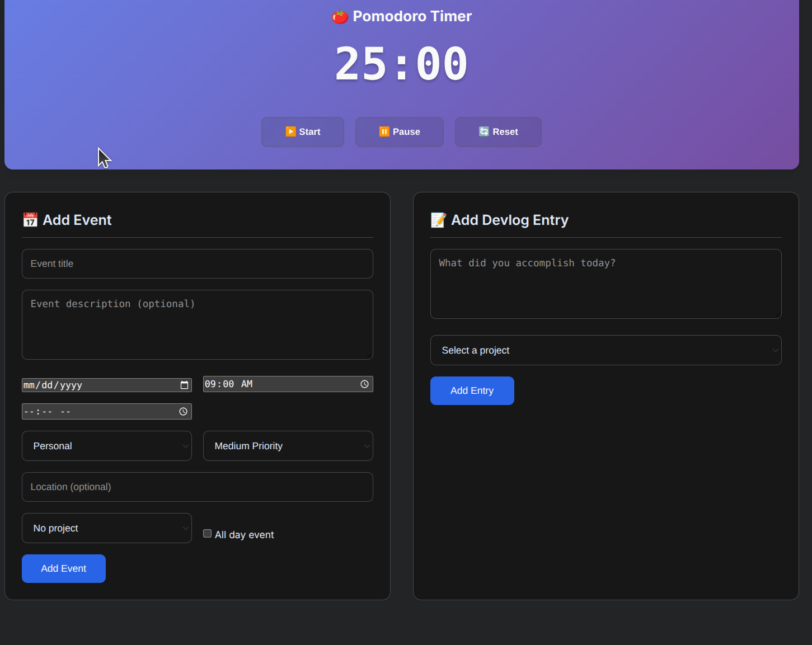This screenshot has height=645, width=812.
Task: Click into the Event description textarea
Action: point(198,324)
